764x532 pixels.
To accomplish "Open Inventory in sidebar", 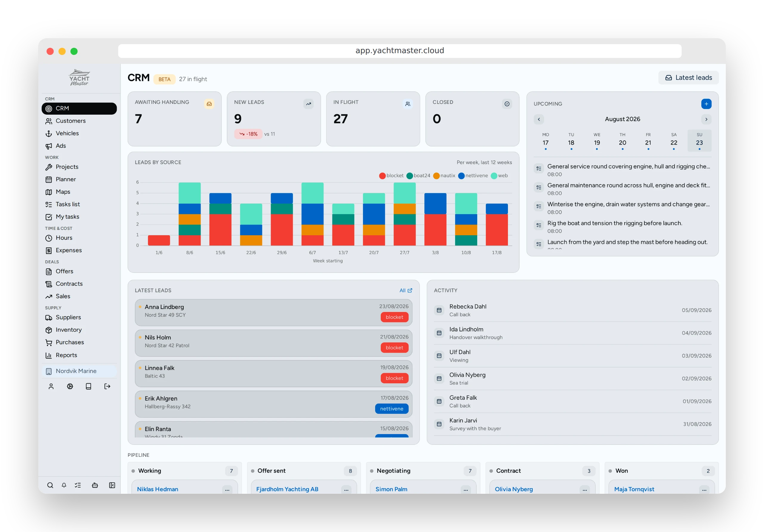I will coord(79,330).
